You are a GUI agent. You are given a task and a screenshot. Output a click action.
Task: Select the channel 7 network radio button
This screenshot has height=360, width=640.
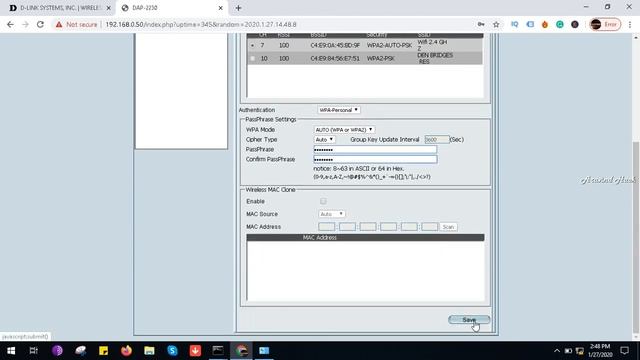[x=252, y=45]
